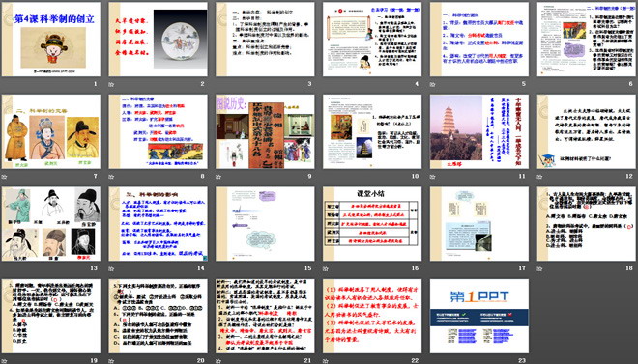Select slide 2 with the porcelain plate image
Image resolution: width=638 pixels, height=364 pixels.
pos(158,39)
